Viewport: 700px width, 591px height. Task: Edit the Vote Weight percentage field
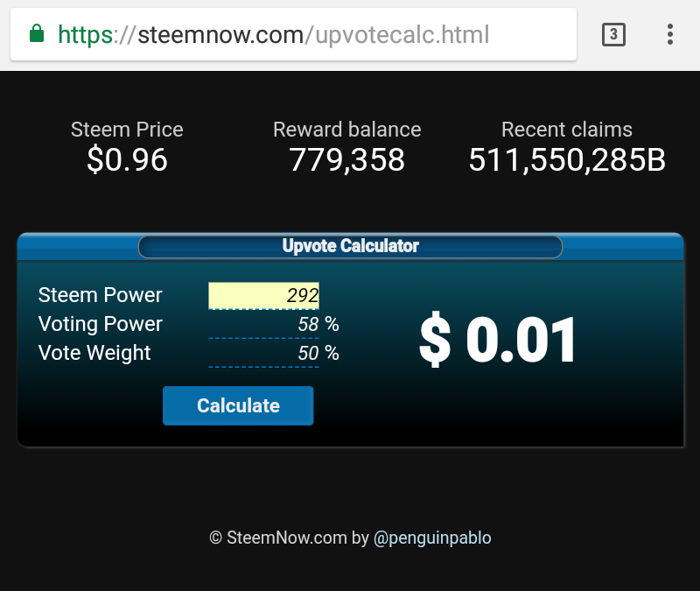coord(264,354)
